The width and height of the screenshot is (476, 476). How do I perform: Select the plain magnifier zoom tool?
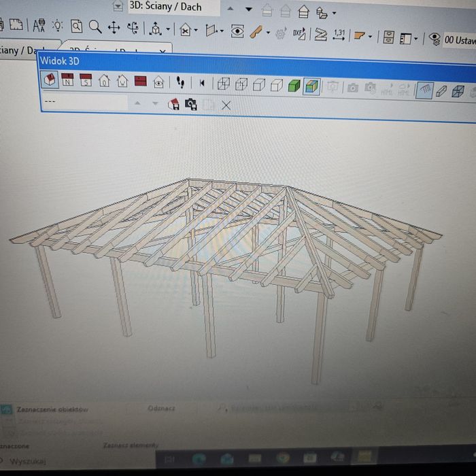click(x=95, y=27)
